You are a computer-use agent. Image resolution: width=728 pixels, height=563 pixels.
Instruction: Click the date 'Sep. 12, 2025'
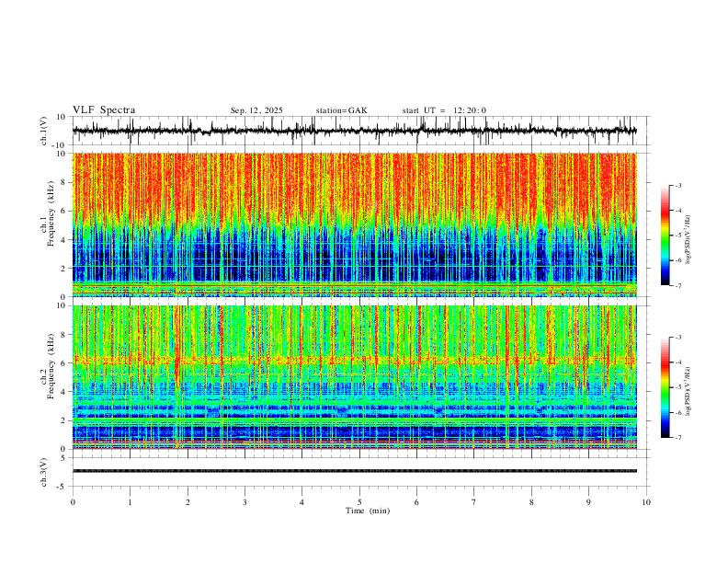tap(256, 110)
